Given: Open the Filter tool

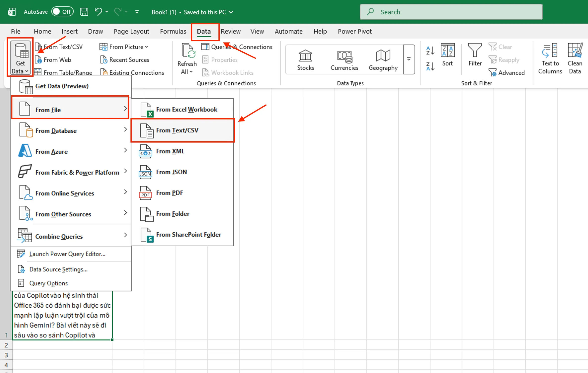Looking at the screenshot, I should pyautogui.click(x=474, y=56).
